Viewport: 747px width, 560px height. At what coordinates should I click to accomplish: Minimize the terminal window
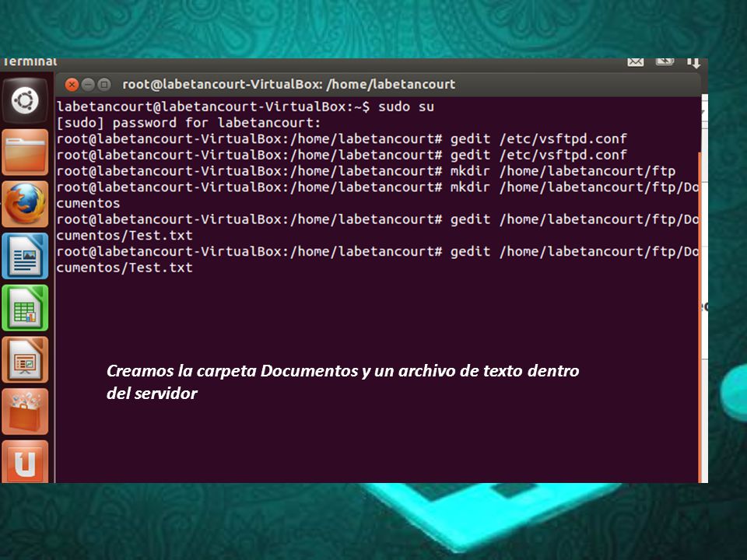[88, 85]
